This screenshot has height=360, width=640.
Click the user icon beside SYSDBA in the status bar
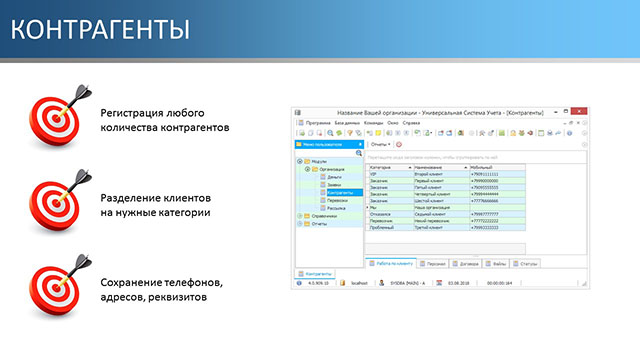(382, 283)
